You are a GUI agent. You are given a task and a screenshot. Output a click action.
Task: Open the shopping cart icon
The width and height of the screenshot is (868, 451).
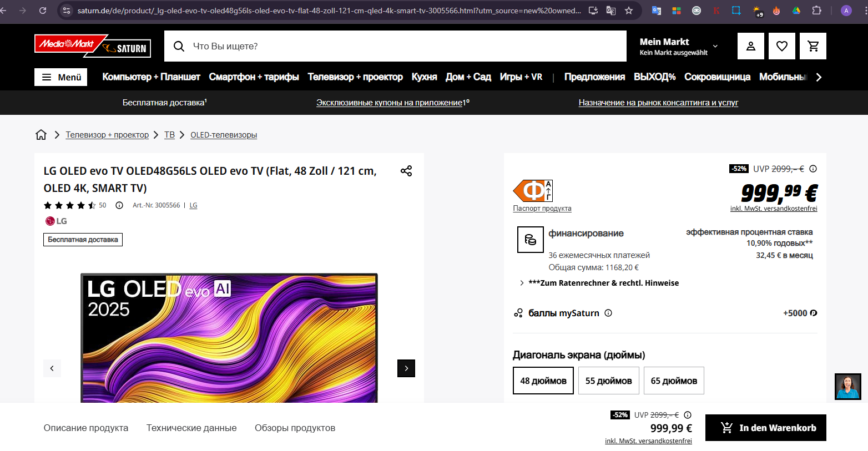813,46
